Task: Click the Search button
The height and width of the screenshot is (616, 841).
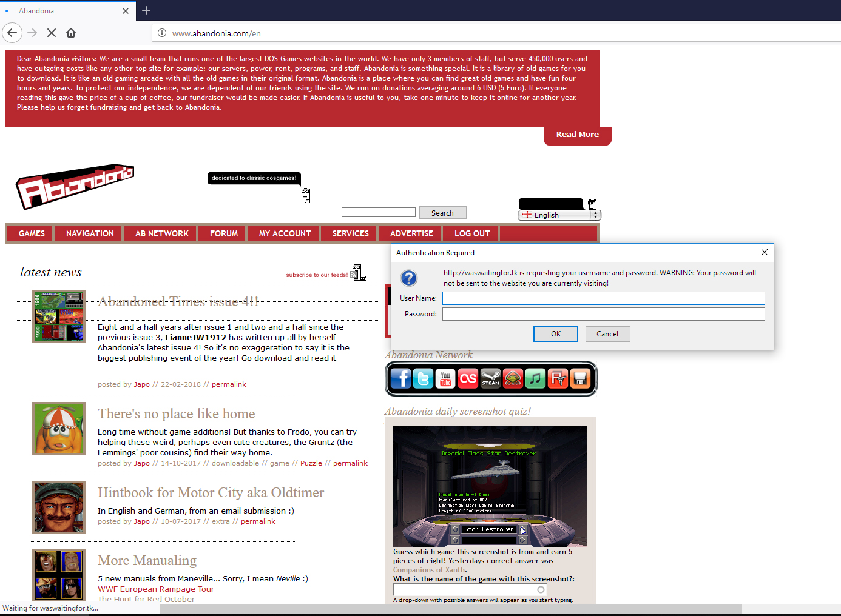Action: (442, 213)
